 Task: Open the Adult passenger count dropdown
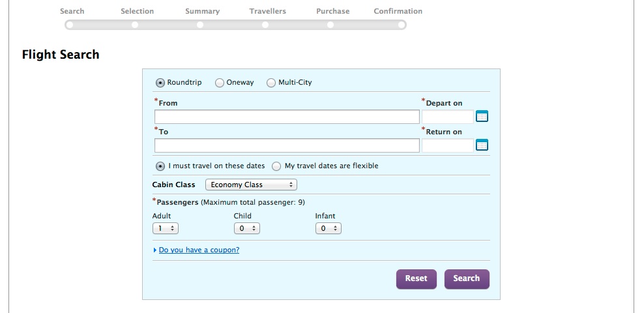(x=165, y=229)
